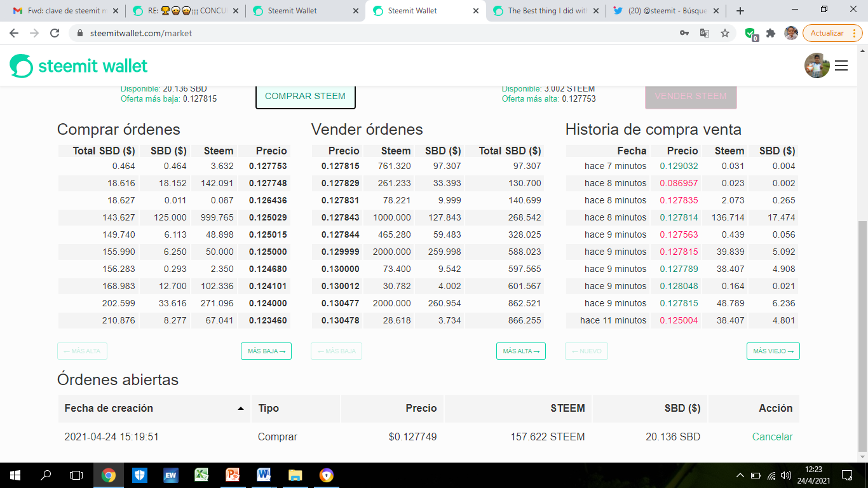The height and width of the screenshot is (488, 868).
Task: Click MÁS BAJA under Vender órdenes
Action: click(336, 351)
